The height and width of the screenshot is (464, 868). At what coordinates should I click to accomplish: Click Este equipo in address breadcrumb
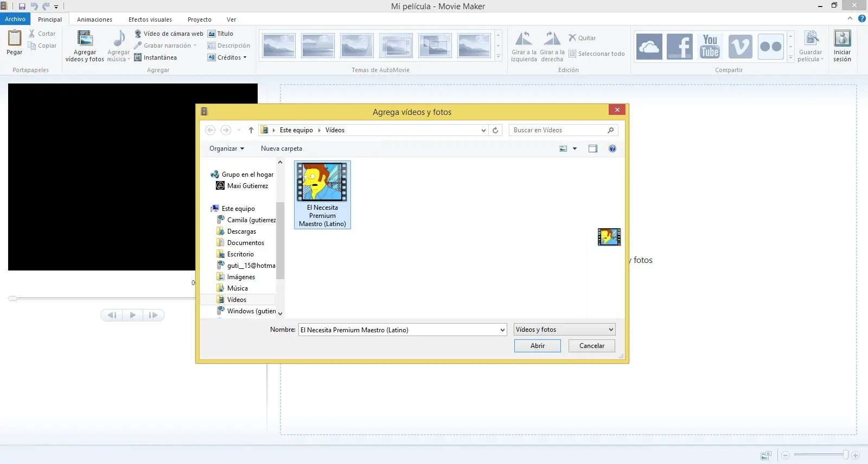pos(296,130)
